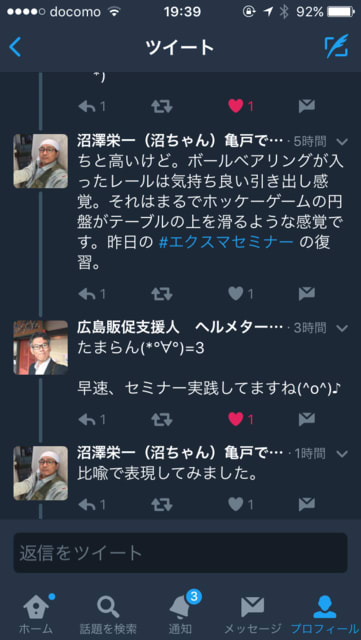Retweet the たまらん tweet
Screen dimensions: 361x640
162,419
